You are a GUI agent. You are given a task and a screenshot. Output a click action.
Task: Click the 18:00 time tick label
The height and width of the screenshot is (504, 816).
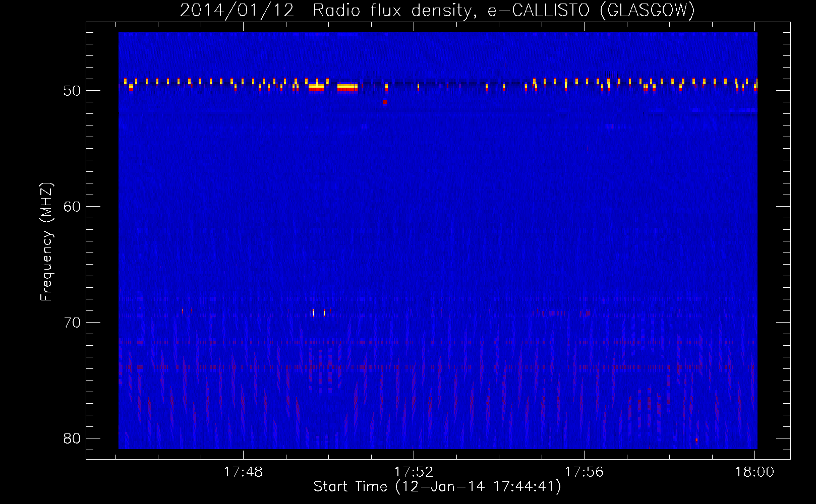[754, 472]
